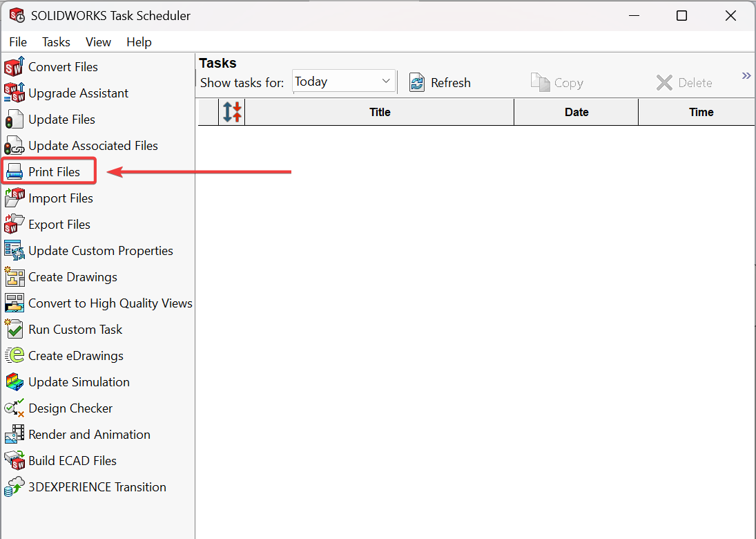The image size is (756, 539).
Task: Click the Update Associated Files icon
Action: point(14,145)
